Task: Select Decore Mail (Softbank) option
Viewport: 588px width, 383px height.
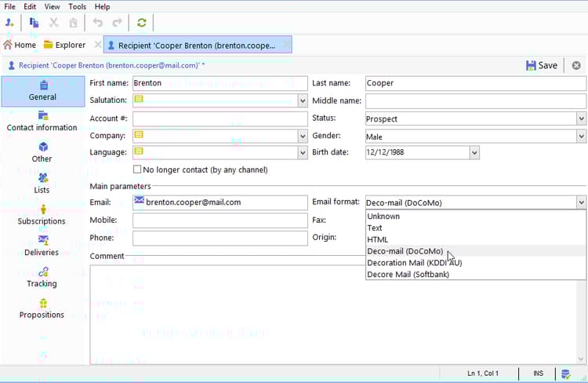Action: pos(408,274)
